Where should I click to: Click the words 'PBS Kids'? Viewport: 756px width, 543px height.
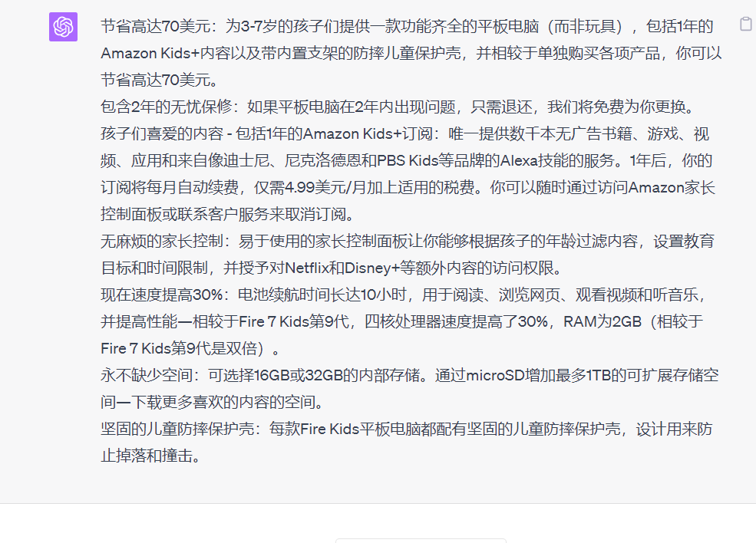click(x=408, y=160)
